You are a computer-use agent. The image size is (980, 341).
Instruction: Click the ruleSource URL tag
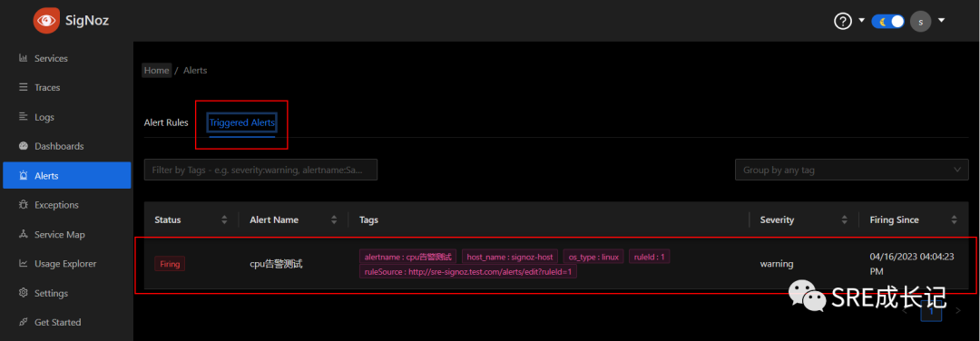[468, 272]
